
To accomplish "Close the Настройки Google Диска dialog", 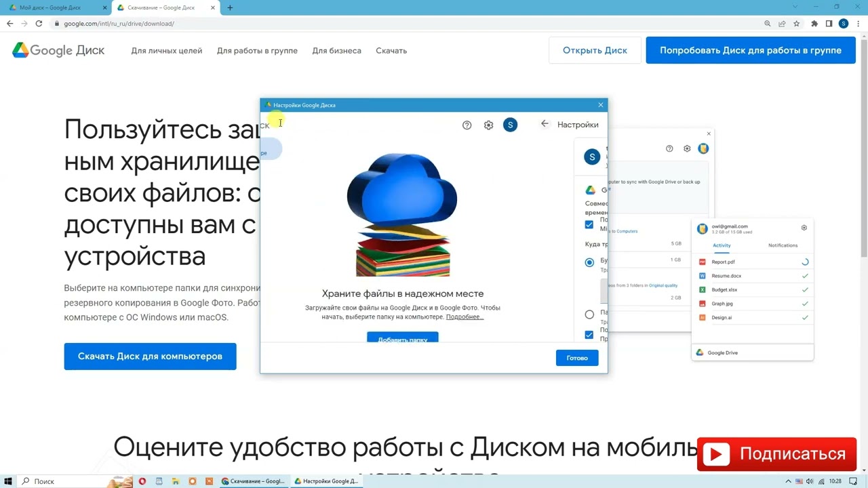I will pos(600,105).
